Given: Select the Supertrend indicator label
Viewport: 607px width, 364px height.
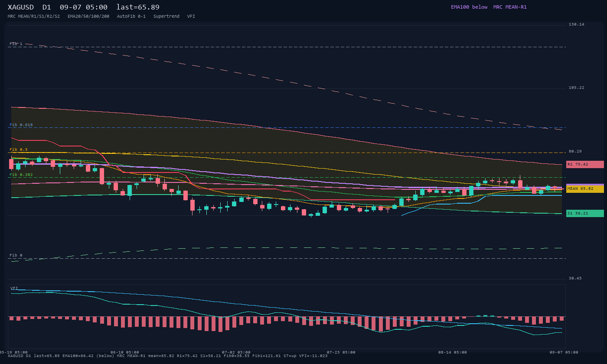Looking at the screenshot, I should tap(166, 16).
